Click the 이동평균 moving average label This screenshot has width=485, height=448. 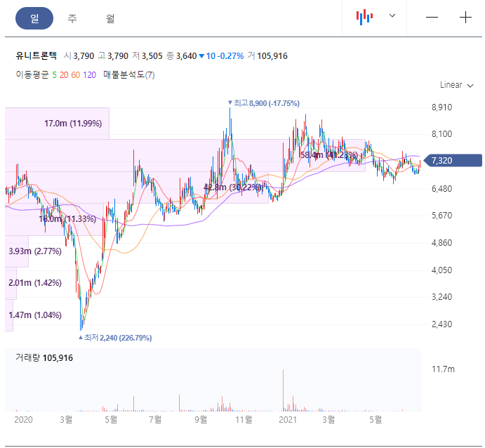[32, 75]
